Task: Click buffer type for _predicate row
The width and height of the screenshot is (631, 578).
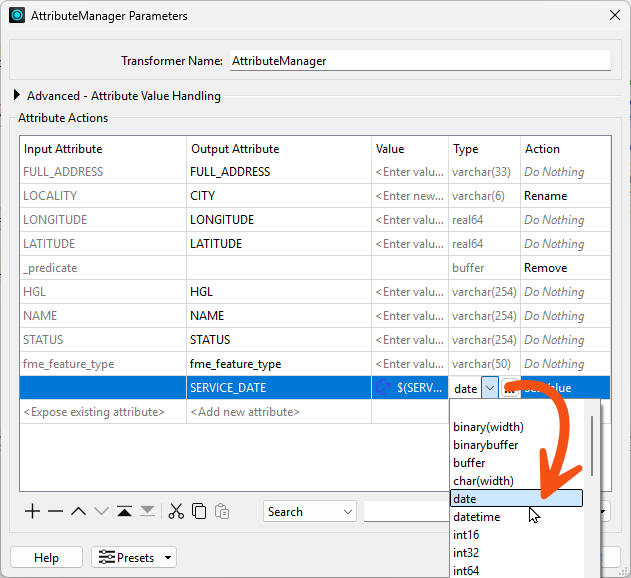Action: click(485, 268)
